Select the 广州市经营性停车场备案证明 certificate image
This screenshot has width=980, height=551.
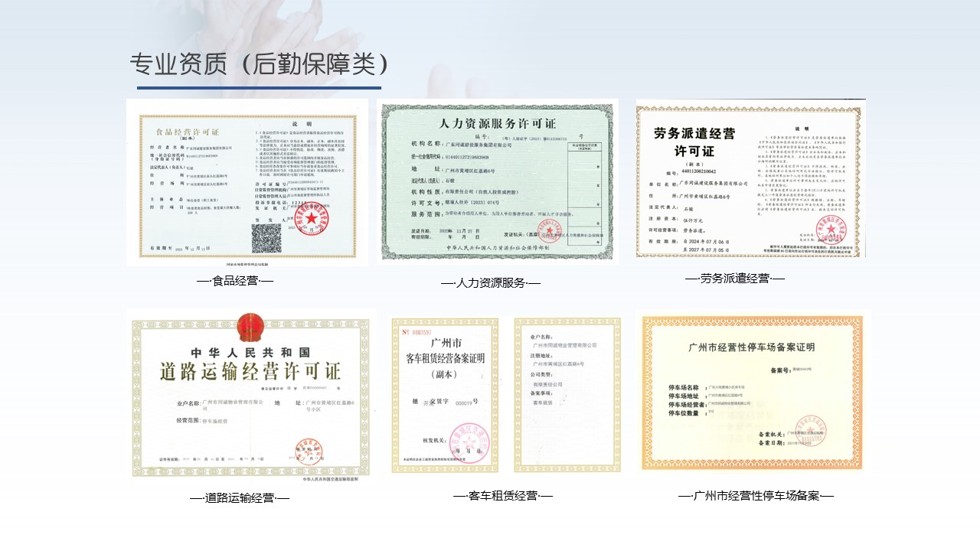pyautogui.click(x=753, y=392)
